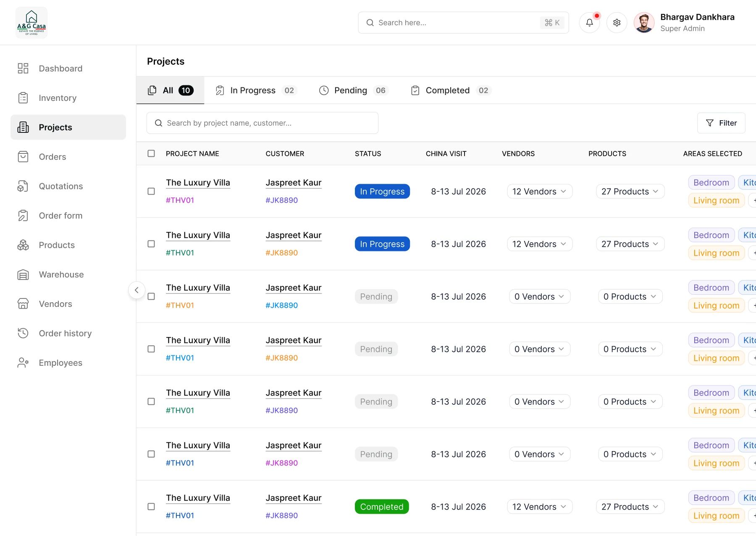Expand 12 Vendors dropdown in Completed row
Viewport: 756px width, 536px height.
(540, 507)
